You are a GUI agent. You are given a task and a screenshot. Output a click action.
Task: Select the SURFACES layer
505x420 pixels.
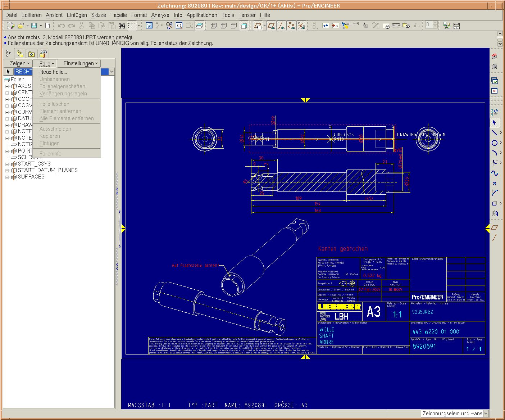tap(31, 177)
